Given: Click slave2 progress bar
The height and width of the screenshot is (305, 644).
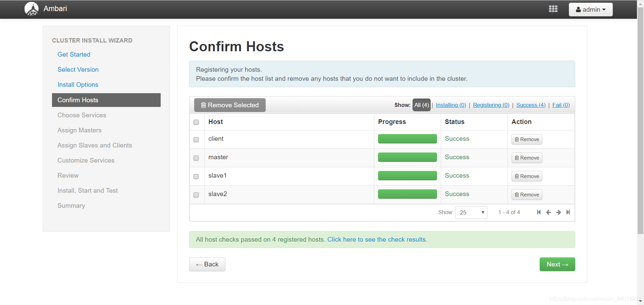Looking at the screenshot, I should pos(407,194).
